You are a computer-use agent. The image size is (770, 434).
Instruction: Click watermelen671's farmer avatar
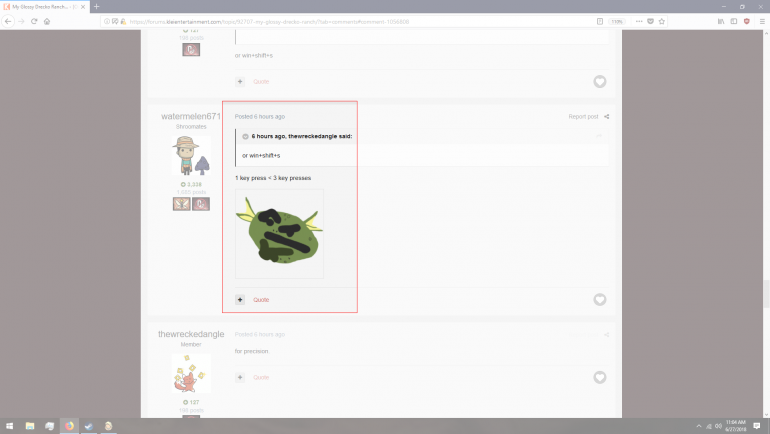point(191,156)
